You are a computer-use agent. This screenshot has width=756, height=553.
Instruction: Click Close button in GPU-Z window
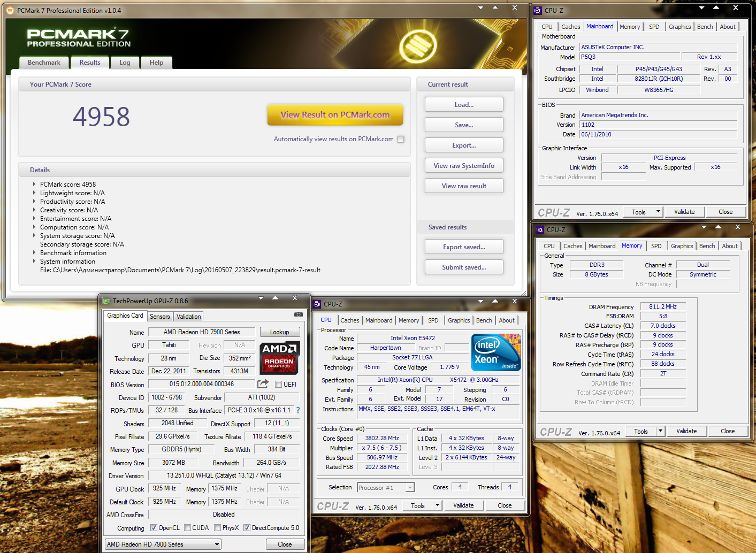coord(285,544)
